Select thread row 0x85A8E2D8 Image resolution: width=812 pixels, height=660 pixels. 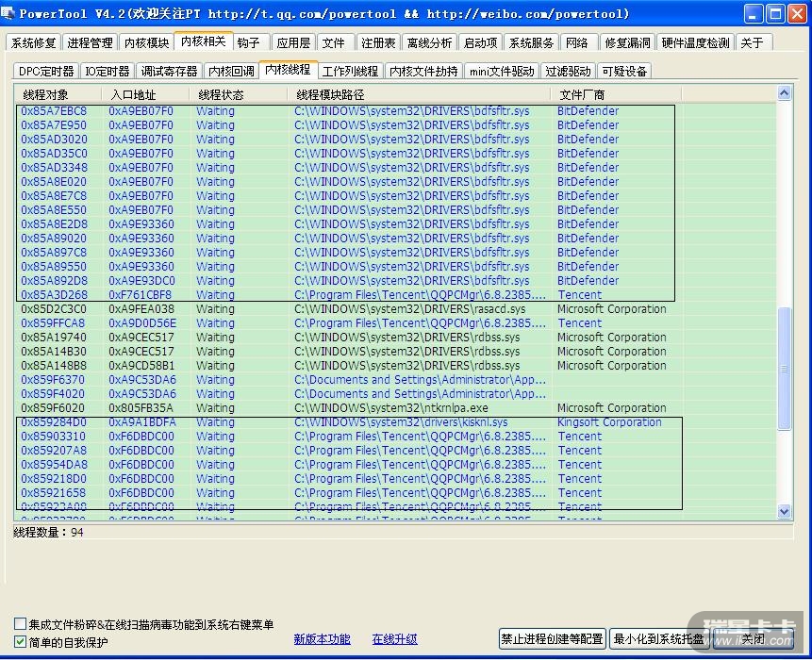394,224
